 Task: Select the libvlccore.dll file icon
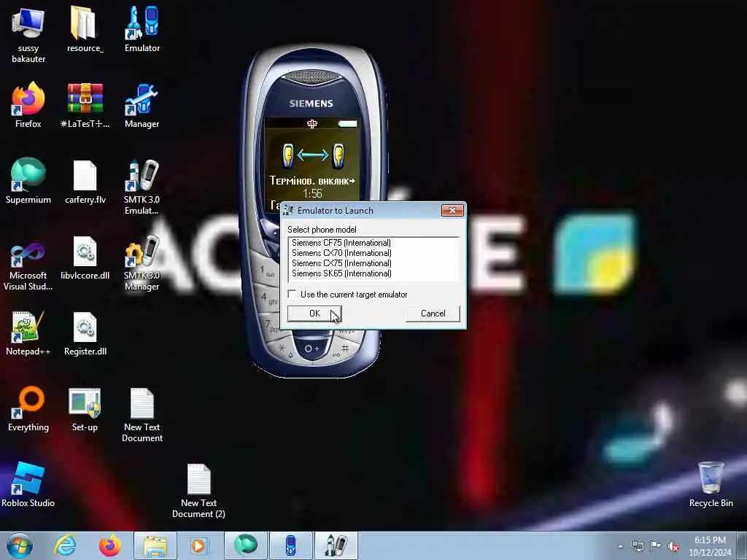(x=85, y=257)
